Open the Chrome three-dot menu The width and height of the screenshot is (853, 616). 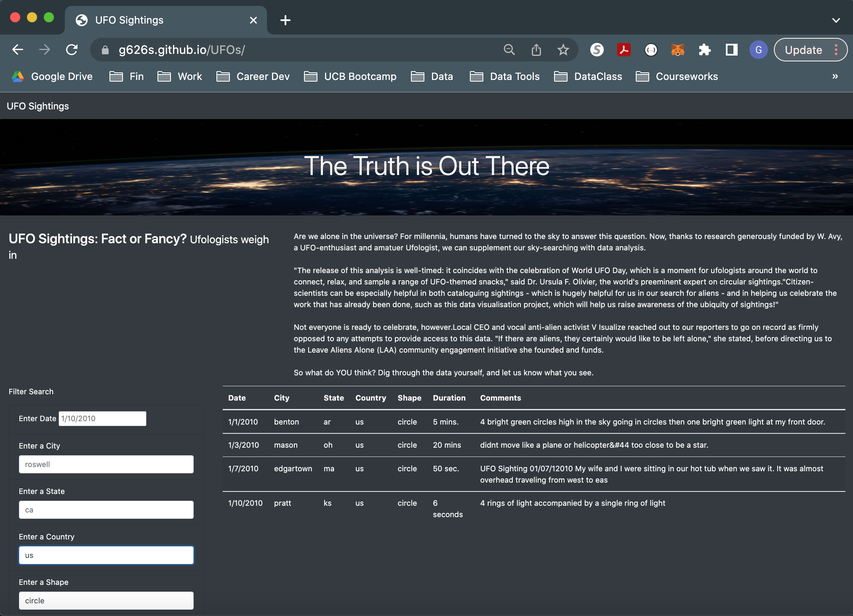(x=836, y=50)
